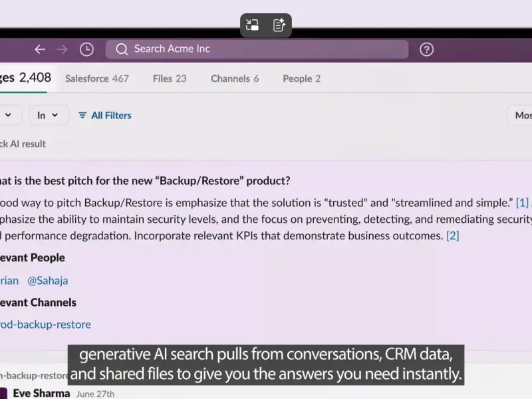Click the @Sahaja mention
Image resolution: width=532 pixels, height=399 pixels.
pyautogui.click(x=48, y=281)
